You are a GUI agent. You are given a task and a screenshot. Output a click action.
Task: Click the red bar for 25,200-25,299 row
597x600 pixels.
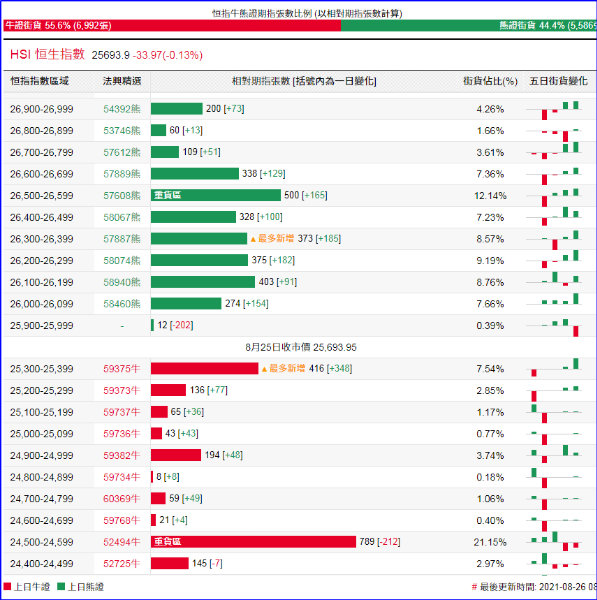pos(168,390)
